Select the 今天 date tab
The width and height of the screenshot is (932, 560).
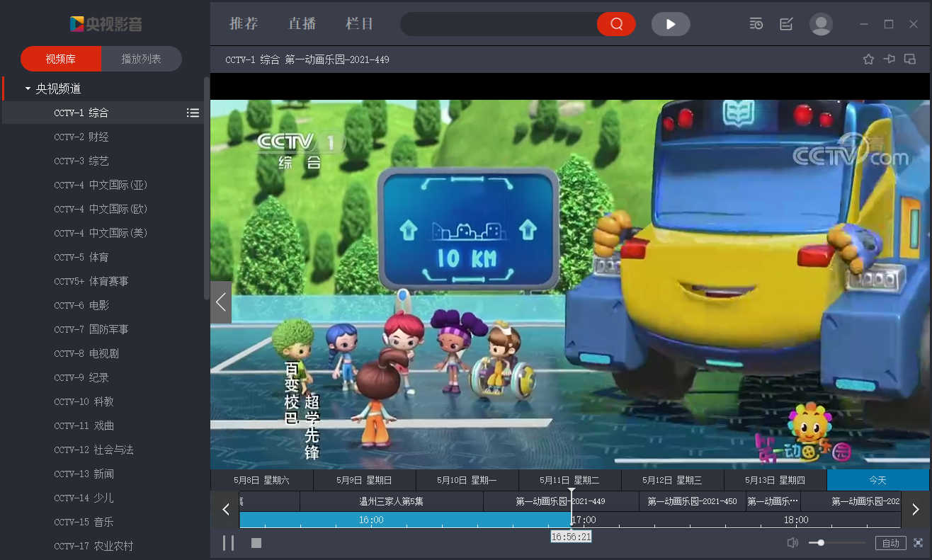[x=878, y=480]
